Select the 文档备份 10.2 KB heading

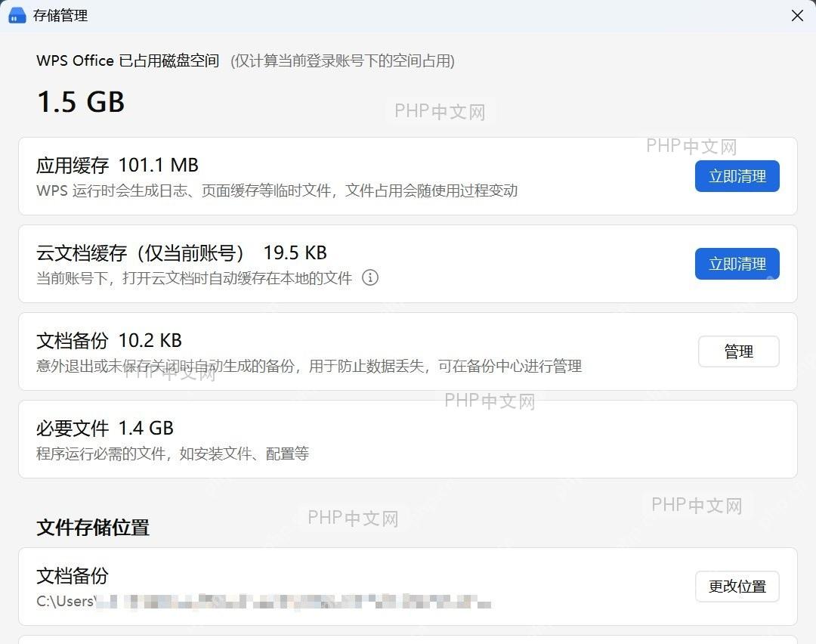pos(110,341)
